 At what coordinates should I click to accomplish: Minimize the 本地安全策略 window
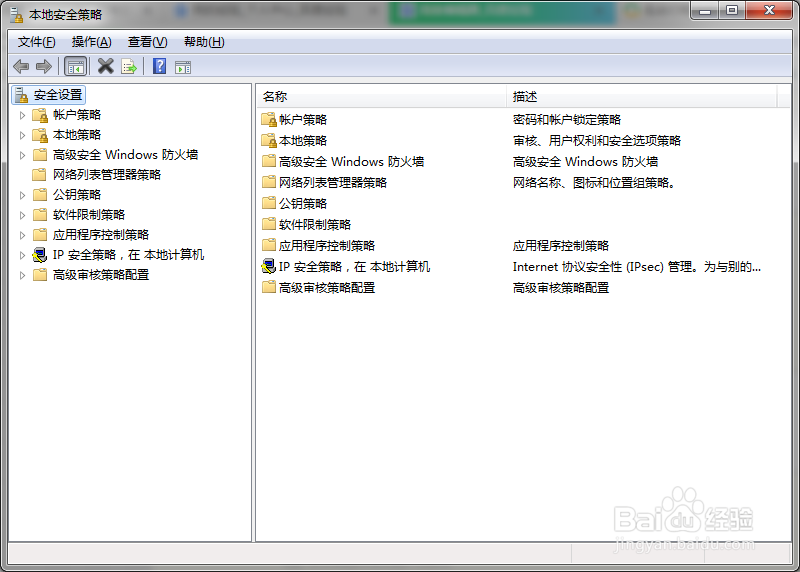pyautogui.click(x=705, y=10)
